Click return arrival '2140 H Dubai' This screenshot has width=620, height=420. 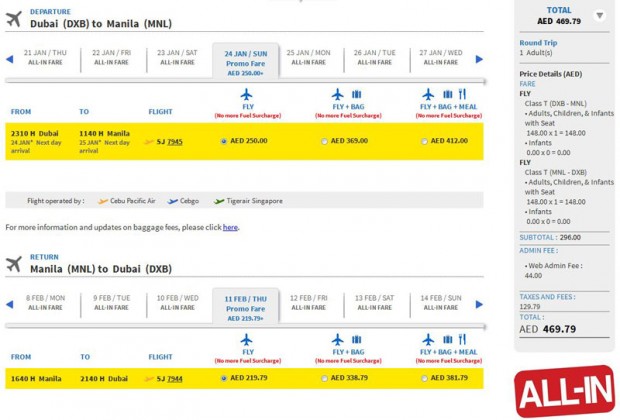(104, 379)
